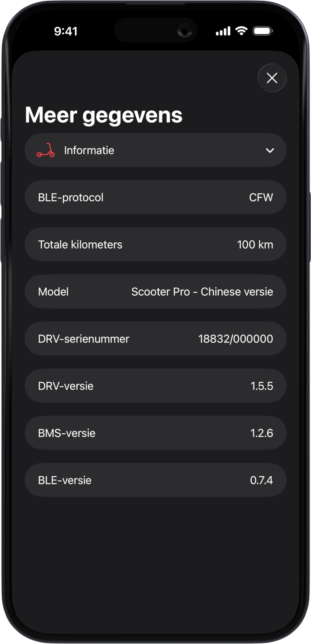Tap the serial number 18832/000000
Image resolution: width=311 pixels, height=644 pixels.
point(236,339)
